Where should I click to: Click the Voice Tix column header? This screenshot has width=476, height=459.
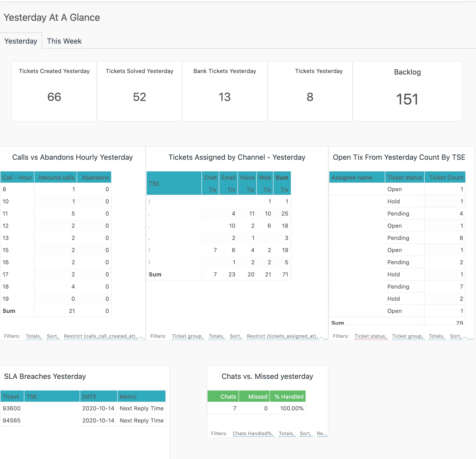click(247, 183)
